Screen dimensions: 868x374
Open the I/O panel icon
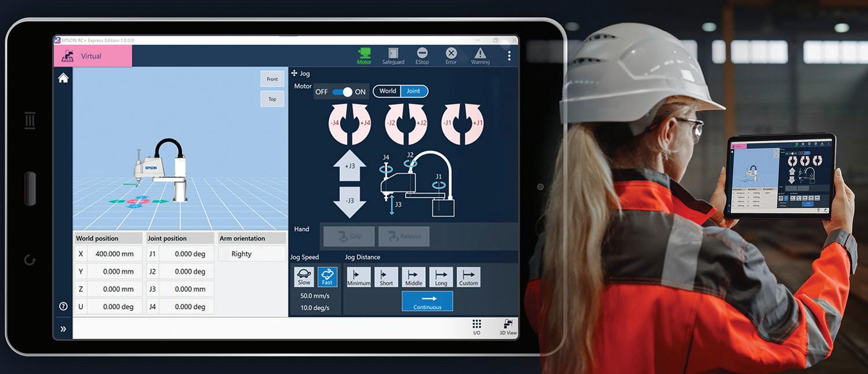click(x=477, y=327)
